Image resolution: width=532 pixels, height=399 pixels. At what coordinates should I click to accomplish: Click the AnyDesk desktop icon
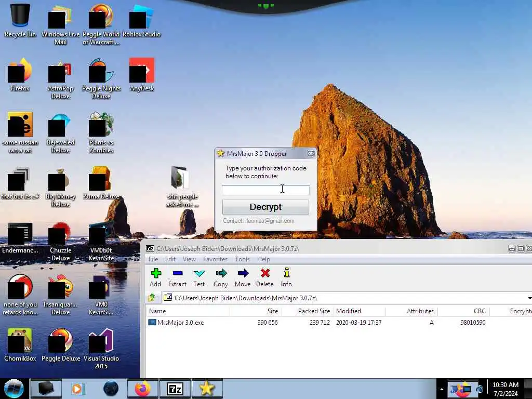[142, 75]
